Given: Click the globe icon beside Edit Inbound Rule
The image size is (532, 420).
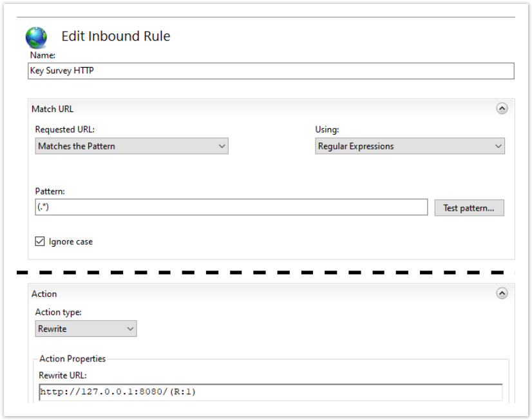Looking at the screenshot, I should pyautogui.click(x=36, y=37).
